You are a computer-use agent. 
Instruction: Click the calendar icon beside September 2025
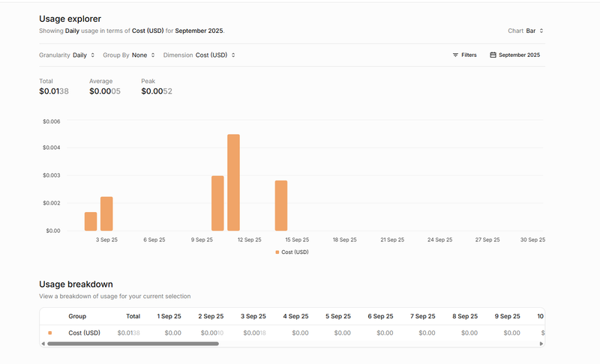(493, 55)
